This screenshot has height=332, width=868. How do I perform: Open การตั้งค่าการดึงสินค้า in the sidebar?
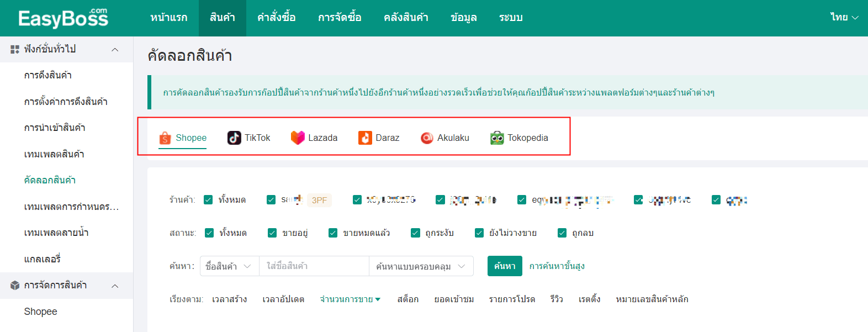[x=66, y=102]
